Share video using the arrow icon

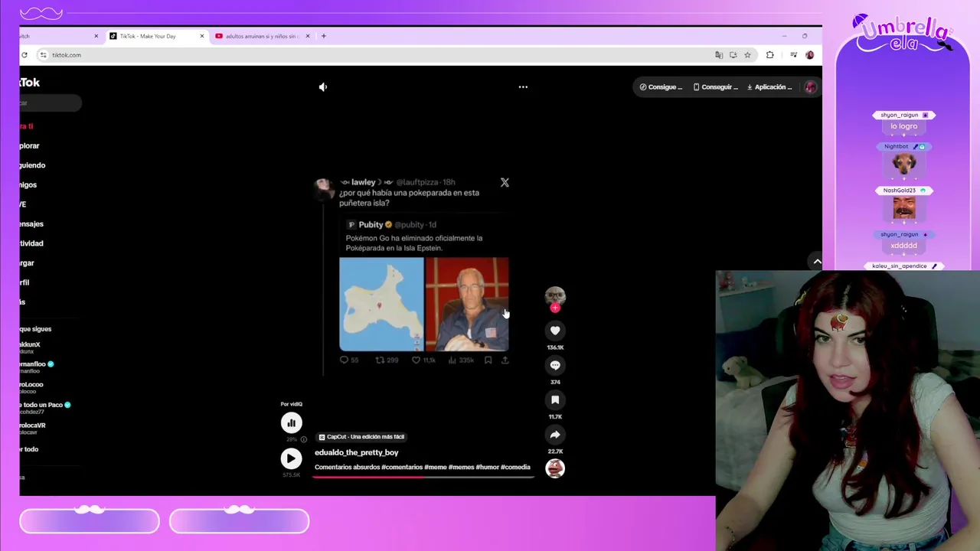pos(555,435)
